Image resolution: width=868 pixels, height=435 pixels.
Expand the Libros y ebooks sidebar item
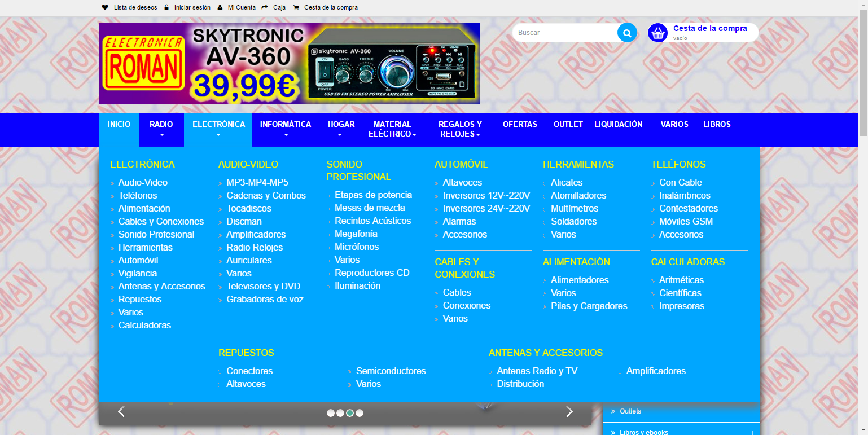[x=752, y=433]
